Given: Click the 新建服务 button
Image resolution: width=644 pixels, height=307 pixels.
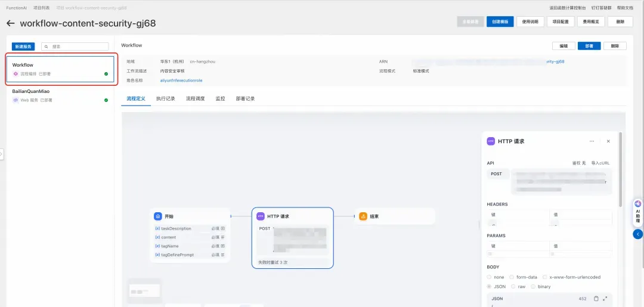Looking at the screenshot, I should (23, 46).
